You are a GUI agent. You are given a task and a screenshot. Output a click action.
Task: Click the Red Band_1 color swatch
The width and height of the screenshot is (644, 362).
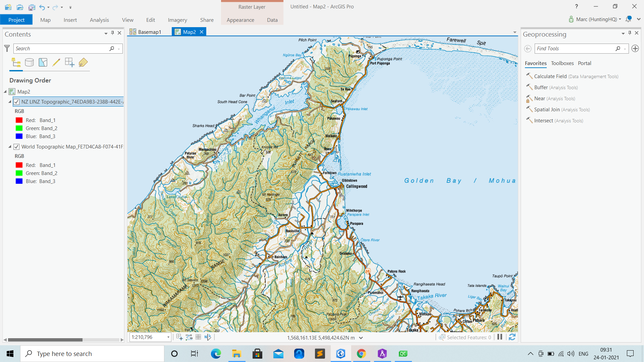point(19,120)
